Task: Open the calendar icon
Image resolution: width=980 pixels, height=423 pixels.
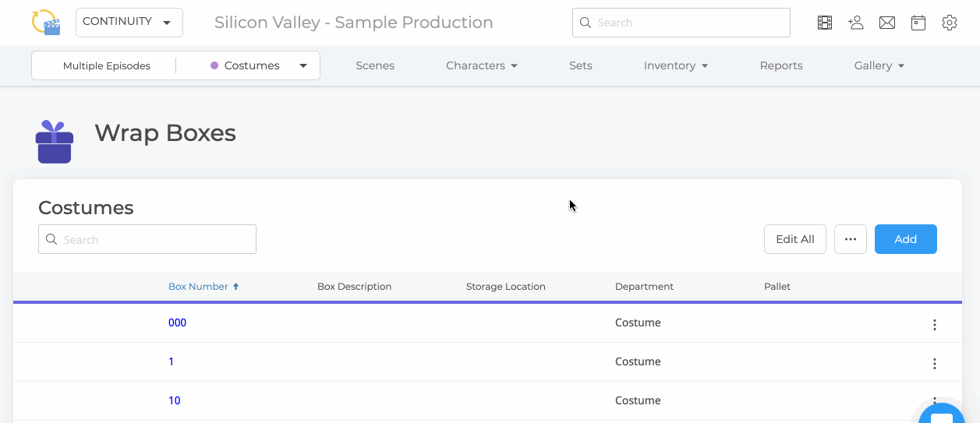Action: tap(918, 23)
